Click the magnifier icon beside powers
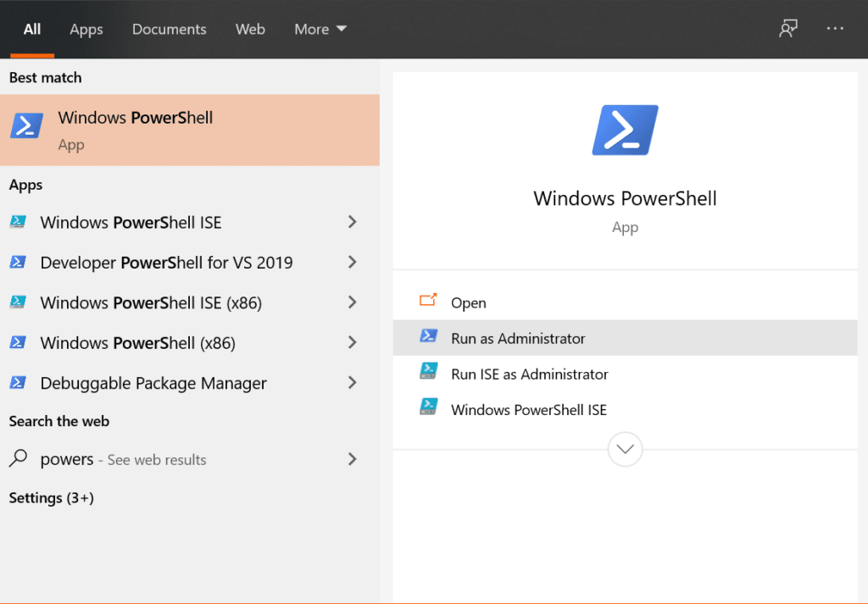Viewport: 868px width, 604px height. point(18,458)
